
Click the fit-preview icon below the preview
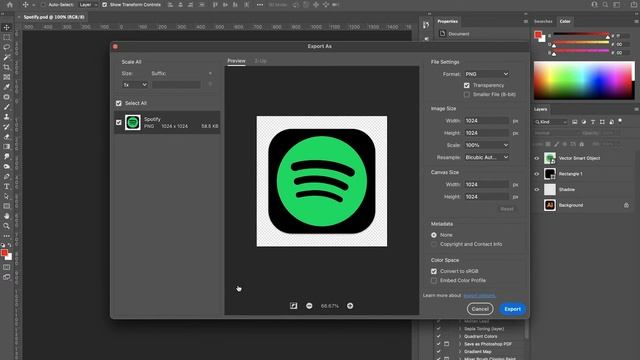click(x=293, y=306)
